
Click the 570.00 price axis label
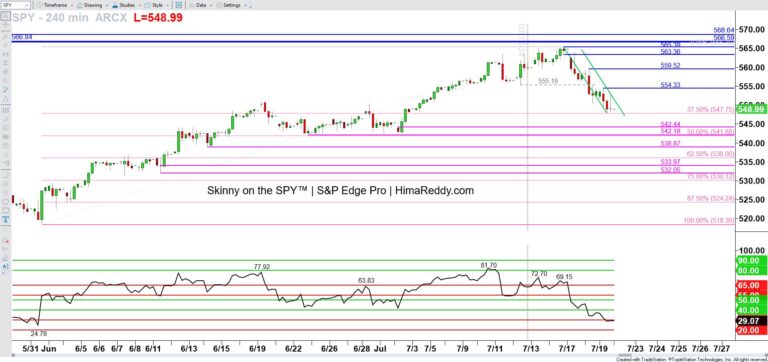[752, 29]
